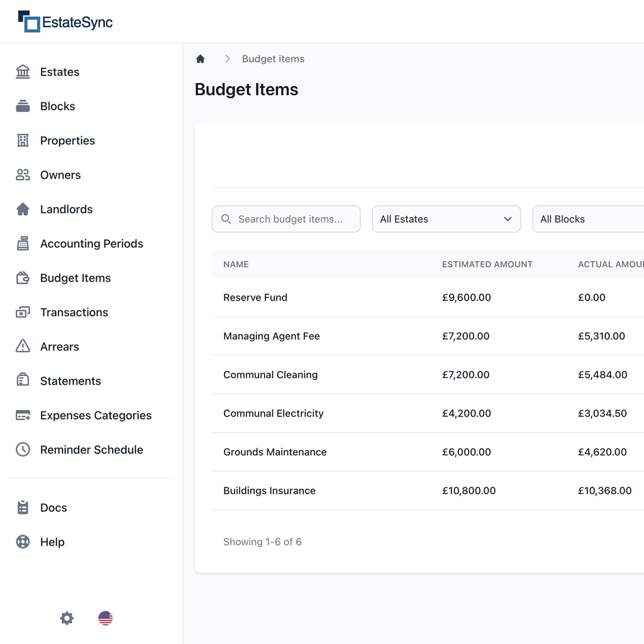This screenshot has width=644, height=644.
Task: Click the Showing 1-6 of 6 text
Action: [262, 541]
